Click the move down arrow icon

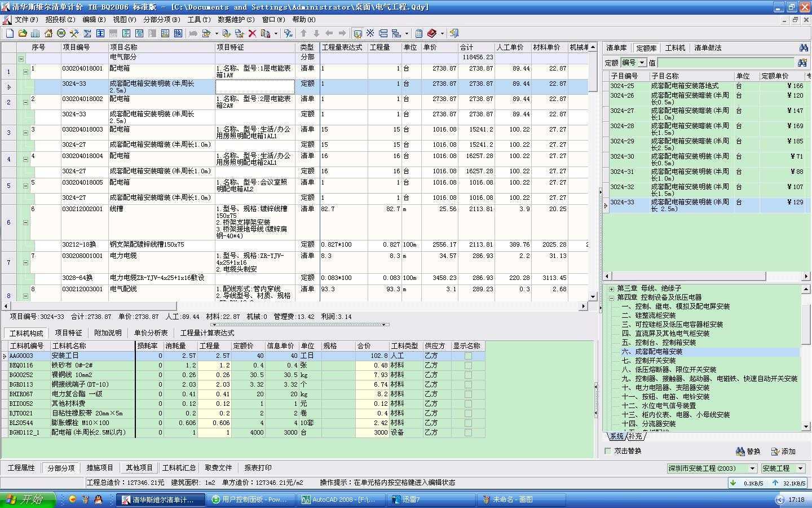[x=316, y=33]
